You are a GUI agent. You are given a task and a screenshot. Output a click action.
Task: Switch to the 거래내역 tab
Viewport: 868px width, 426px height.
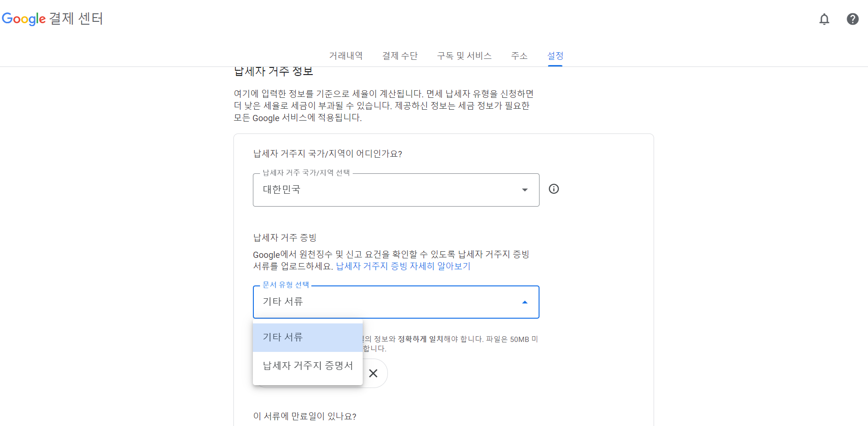point(346,56)
